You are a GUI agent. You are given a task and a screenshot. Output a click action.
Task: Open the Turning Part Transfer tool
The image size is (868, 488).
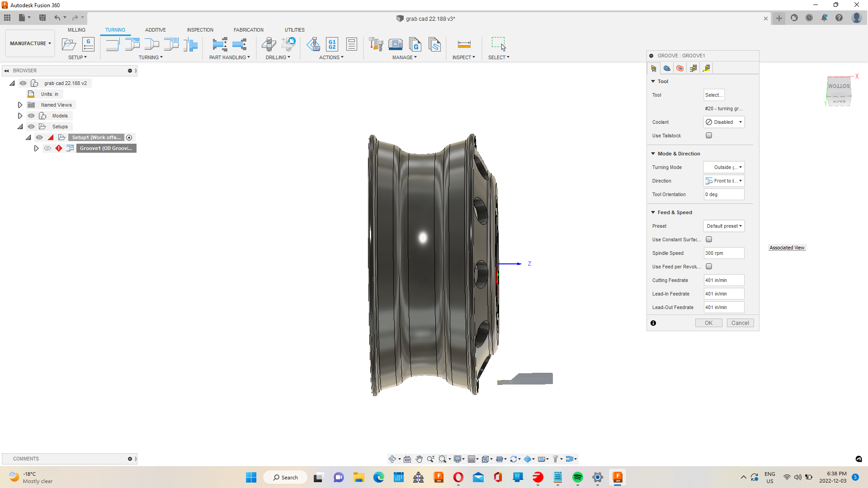click(x=220, y=44)
